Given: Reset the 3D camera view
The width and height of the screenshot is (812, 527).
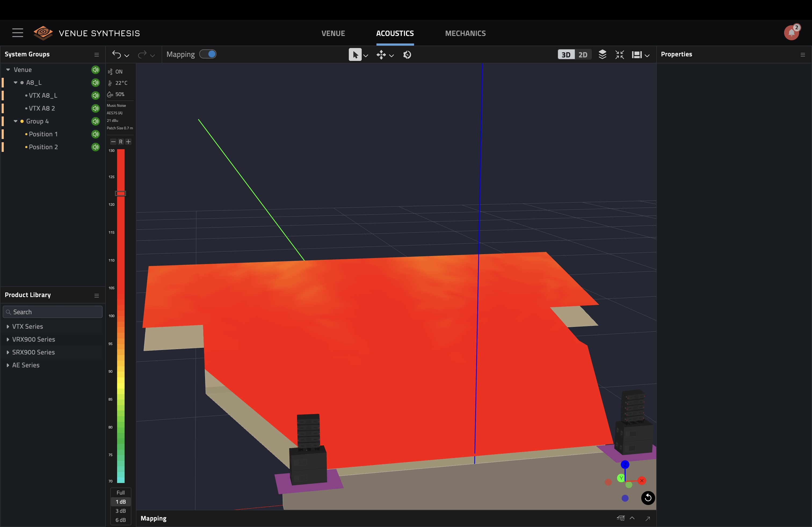Looking at the screenshot, I should pos(648,498).
